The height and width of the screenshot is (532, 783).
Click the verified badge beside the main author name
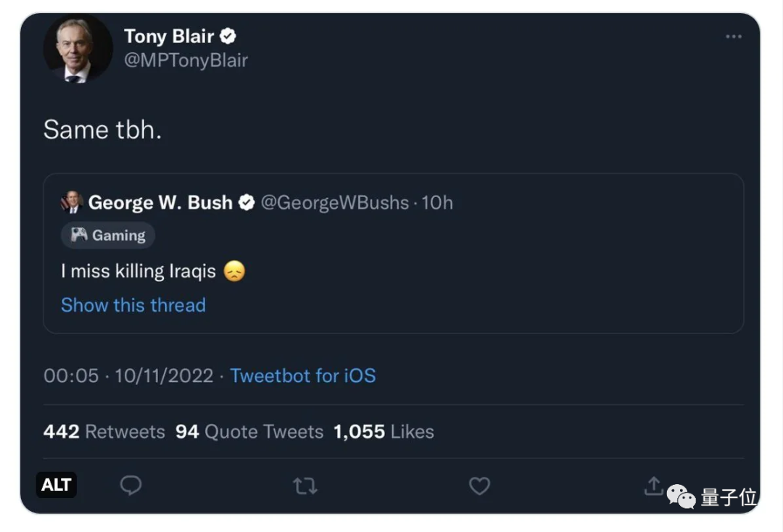click(228, 36)
